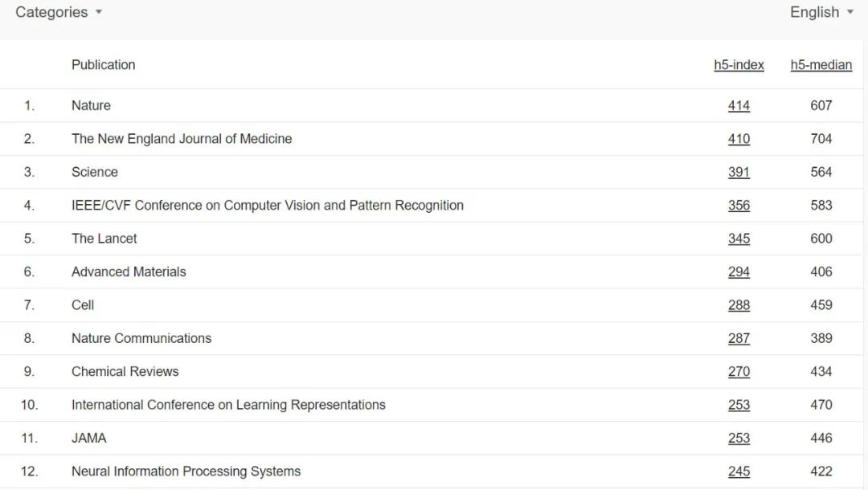Open Nature's h5-index value 414
Viewport: 868px width, 490px height.
[739, 105]
